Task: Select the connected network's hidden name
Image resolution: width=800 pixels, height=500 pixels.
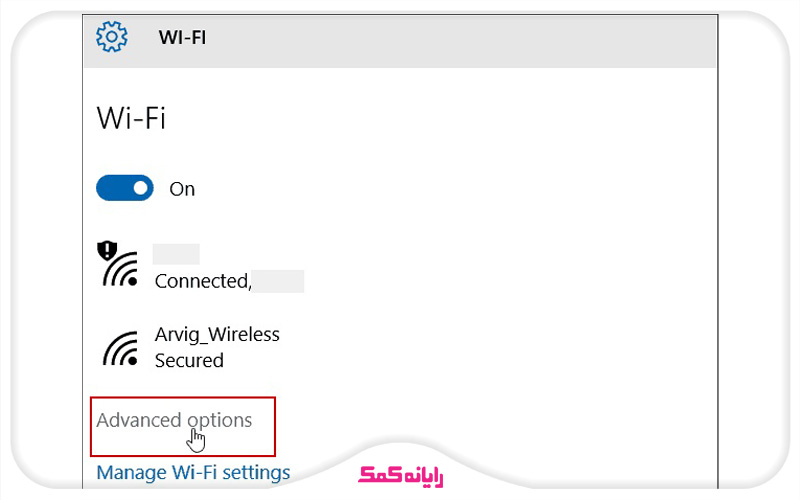Action: click(176, 254)
